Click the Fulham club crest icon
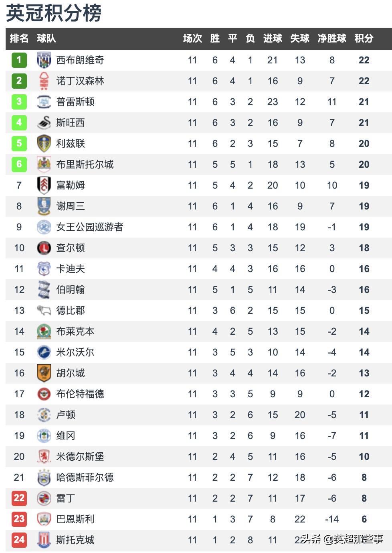The height and width of the screenshot is (553, 392). (x=44, y=185)
